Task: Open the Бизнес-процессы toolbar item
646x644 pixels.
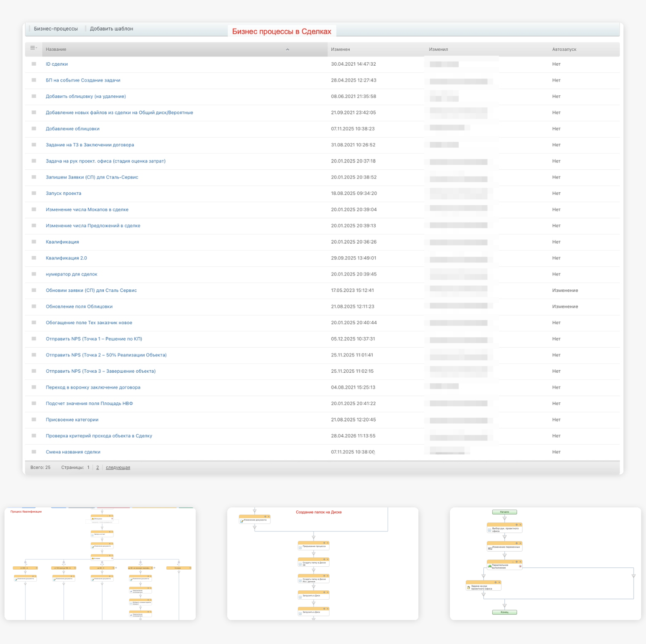Action: (x=56, y=29)
